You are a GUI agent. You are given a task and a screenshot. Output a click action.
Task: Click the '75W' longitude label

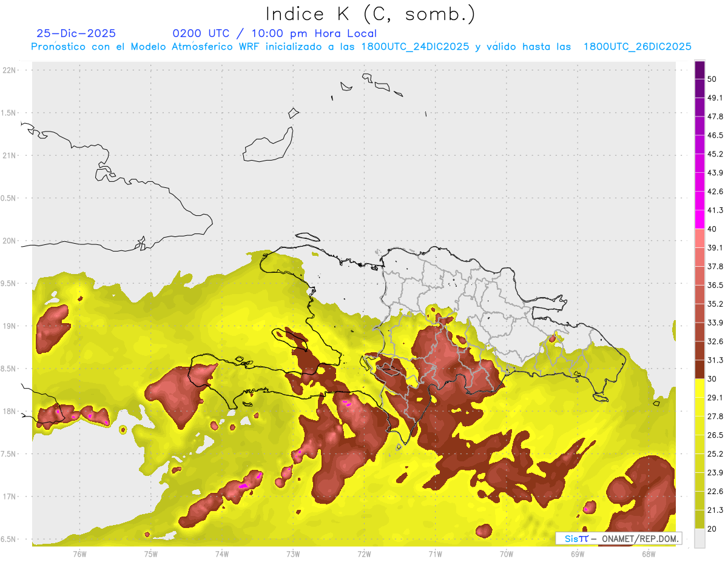coord(151,554)
